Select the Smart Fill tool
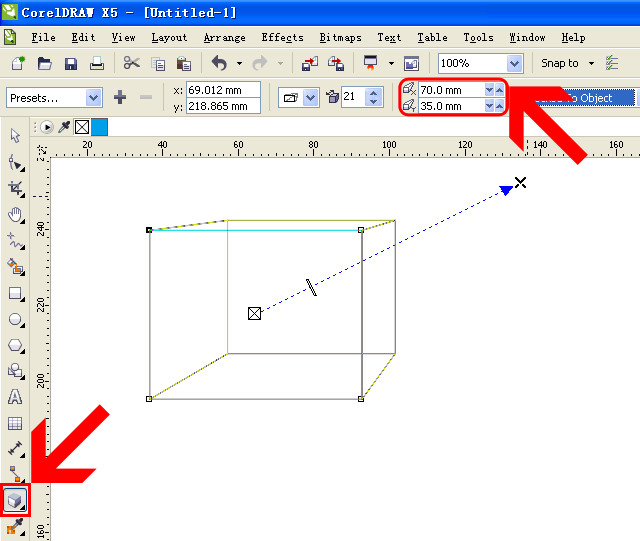 point(16,267)
